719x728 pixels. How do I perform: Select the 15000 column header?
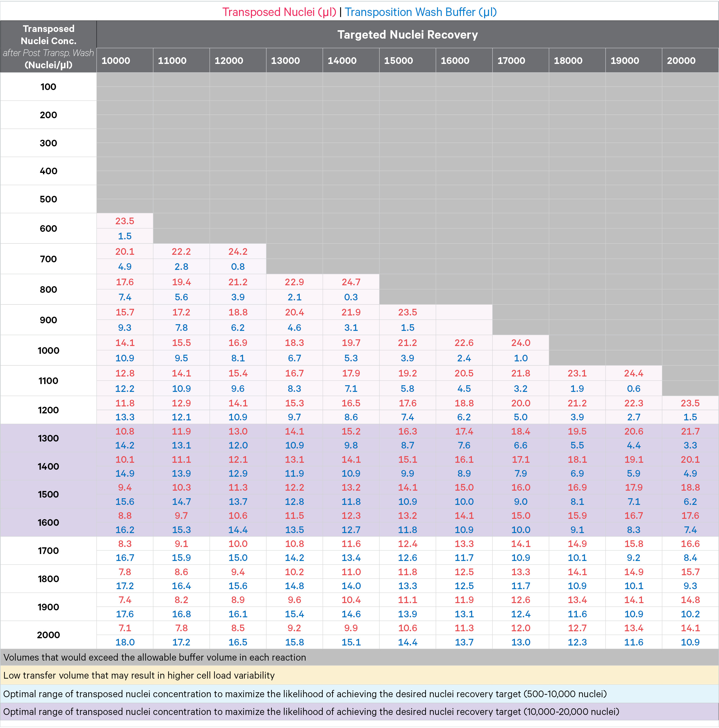[398, 61]
